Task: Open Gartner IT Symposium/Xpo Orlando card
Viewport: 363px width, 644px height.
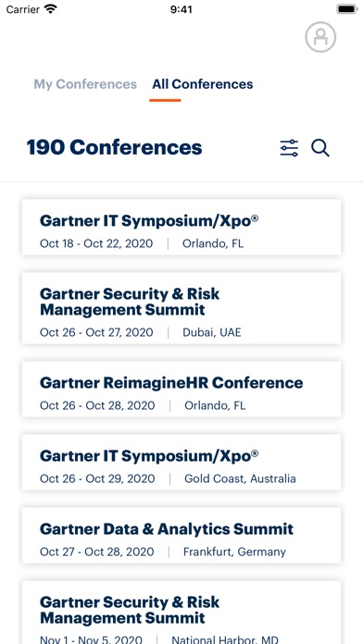Action: tap(181, 227)
